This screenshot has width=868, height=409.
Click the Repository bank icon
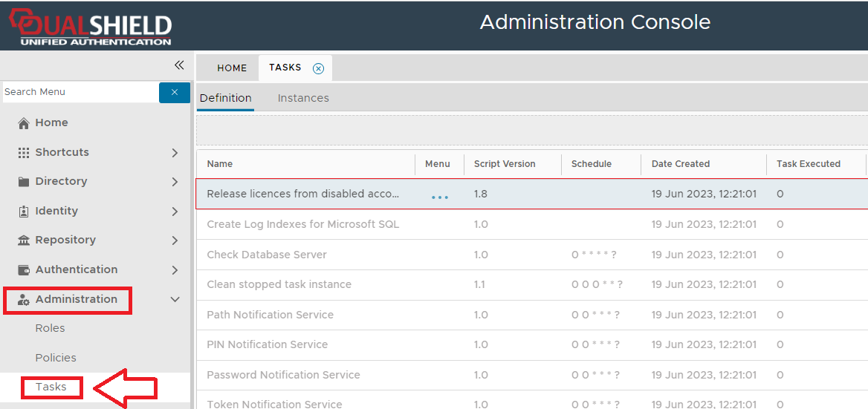(24, 241)
